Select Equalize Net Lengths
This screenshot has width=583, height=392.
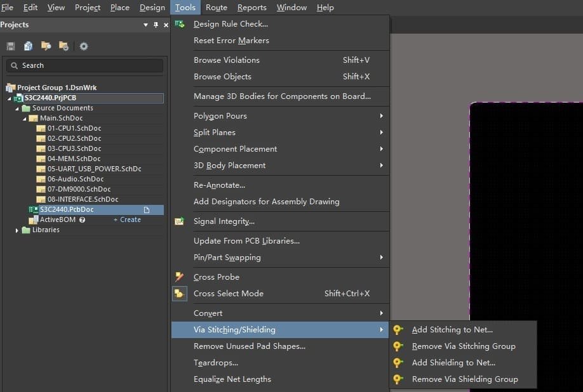(280, 379)
